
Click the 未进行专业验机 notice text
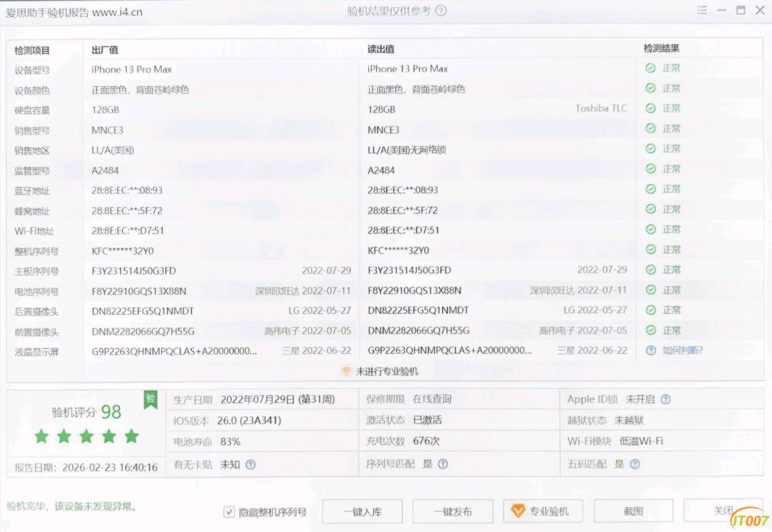click(387, 371)
